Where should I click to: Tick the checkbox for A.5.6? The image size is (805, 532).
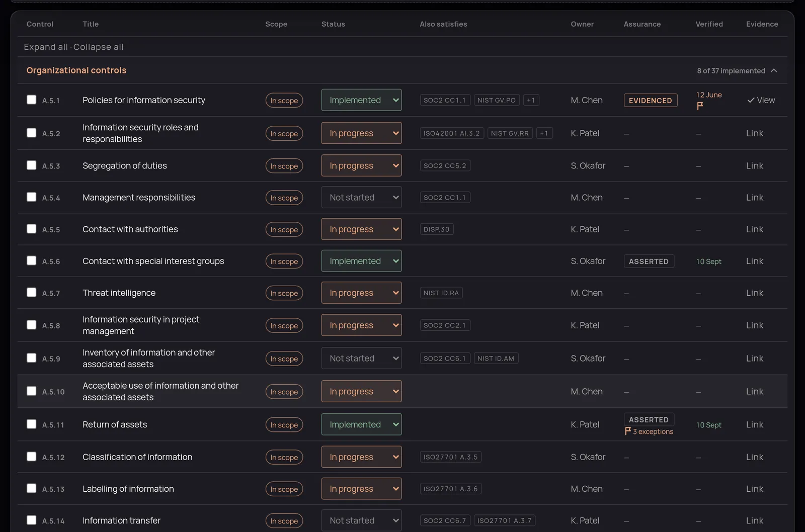tap(32, 260)
